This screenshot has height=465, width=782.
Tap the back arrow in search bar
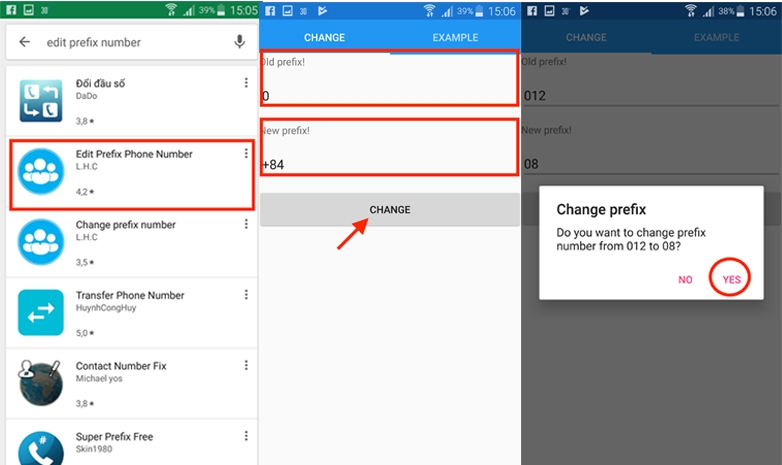tap(24, 43)
